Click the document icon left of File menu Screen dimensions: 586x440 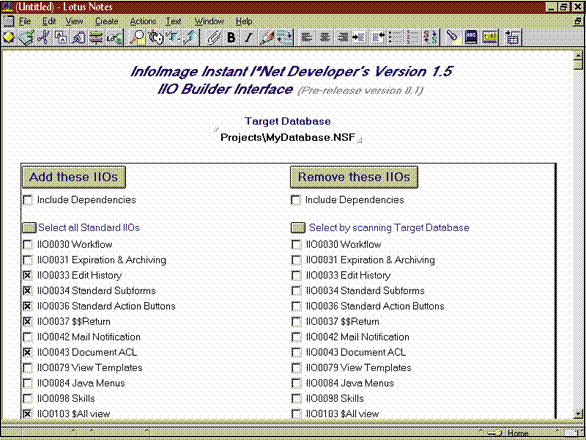[x=9, y=21]
